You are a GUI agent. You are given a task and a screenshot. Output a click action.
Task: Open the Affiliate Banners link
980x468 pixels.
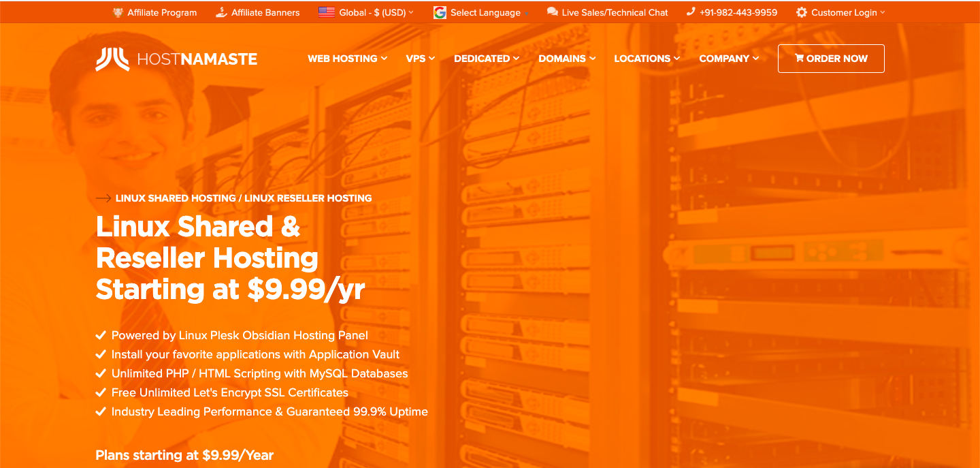265,12
